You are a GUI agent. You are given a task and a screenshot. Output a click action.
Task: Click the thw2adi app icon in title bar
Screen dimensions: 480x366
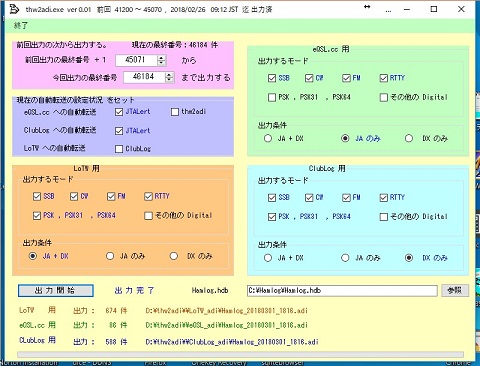pyautogui.click(x=14, y=9)
